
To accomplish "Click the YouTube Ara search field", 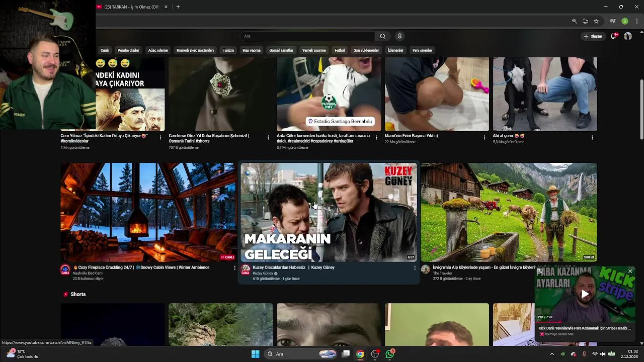I will tap(307, 36).
